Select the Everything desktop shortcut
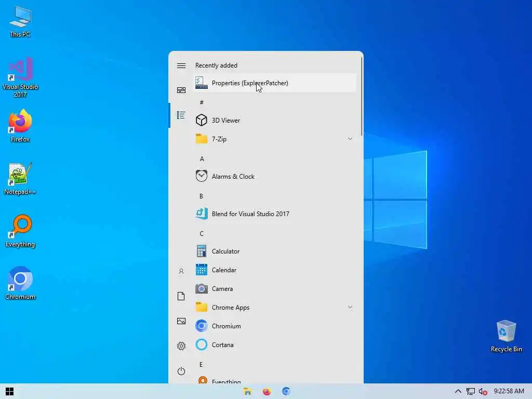 pos(20,231)
